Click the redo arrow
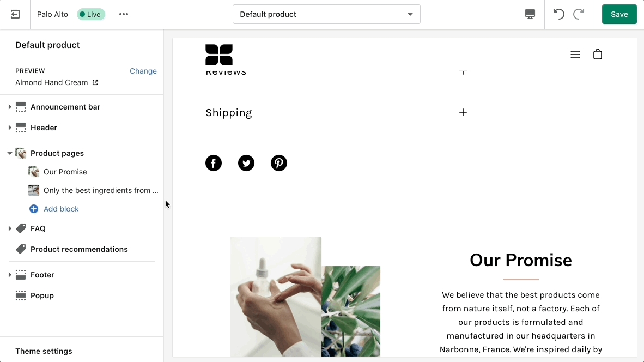Screen dimensions: 644x362 579,15
